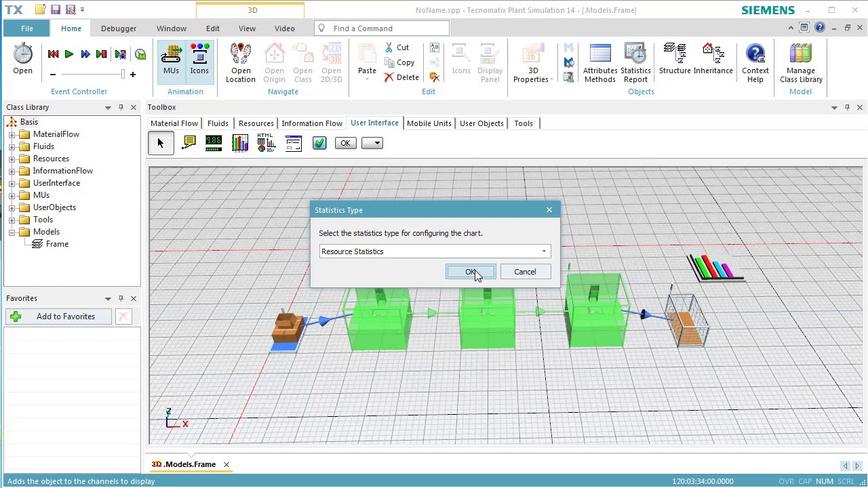Start the simulation with the play button
868x488 pixels.
[x=69, y=54]
